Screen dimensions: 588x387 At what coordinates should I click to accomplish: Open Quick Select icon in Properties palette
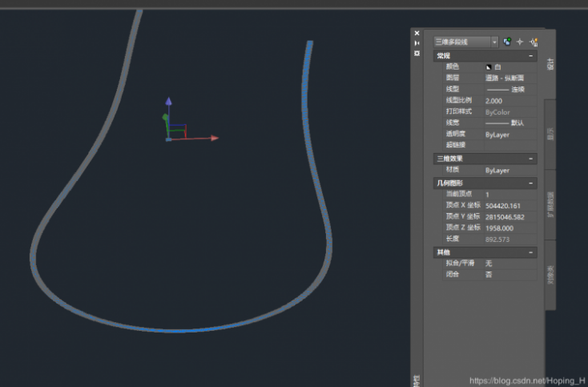534,42
